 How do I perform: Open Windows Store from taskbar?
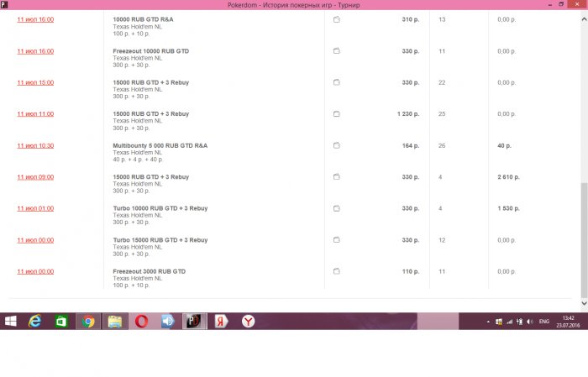coord(61,321)
